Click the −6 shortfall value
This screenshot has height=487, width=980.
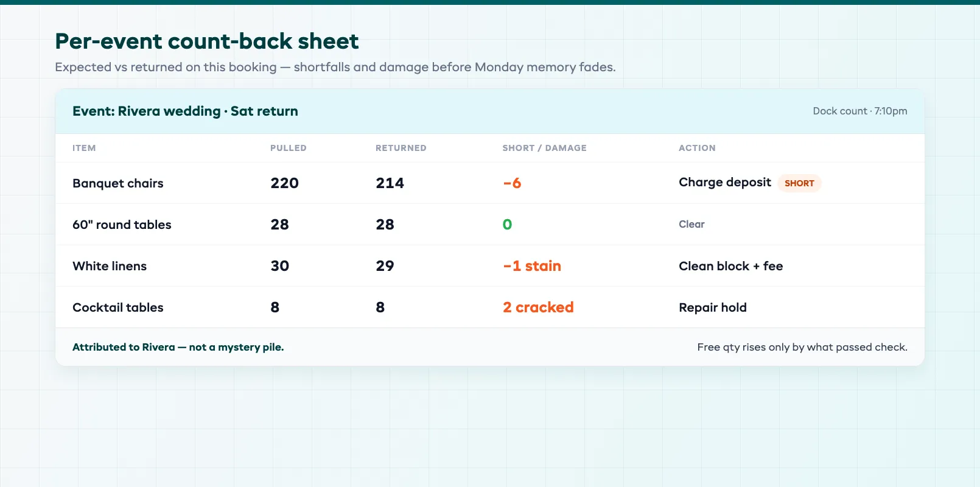click(512, 183)
